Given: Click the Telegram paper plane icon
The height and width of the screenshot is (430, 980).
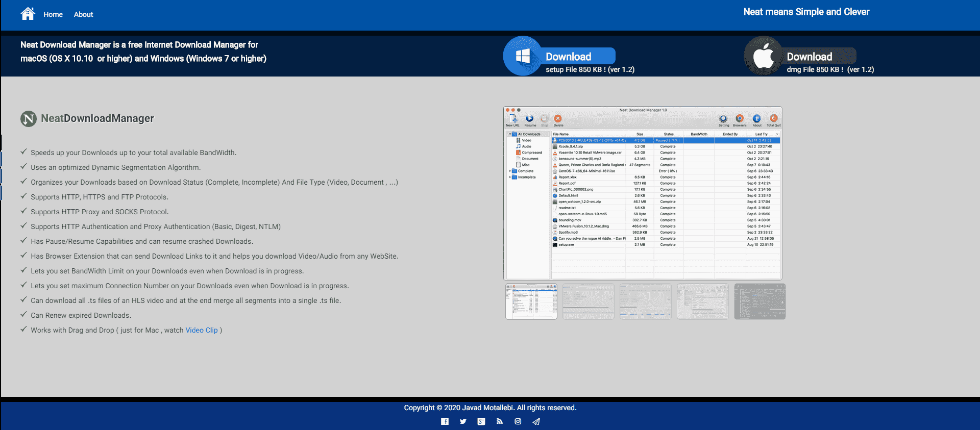Looking at the screenshot, I should pyautogui.click(x=536, y=421).
